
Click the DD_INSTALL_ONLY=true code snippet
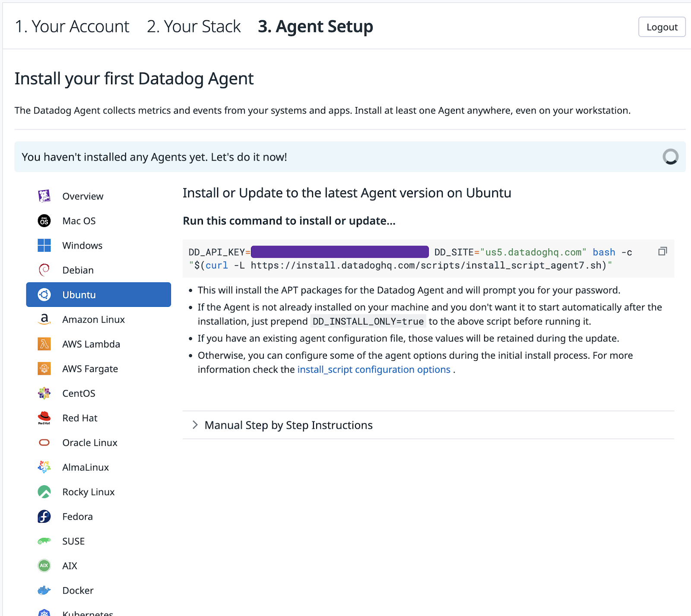click(368, 321)
